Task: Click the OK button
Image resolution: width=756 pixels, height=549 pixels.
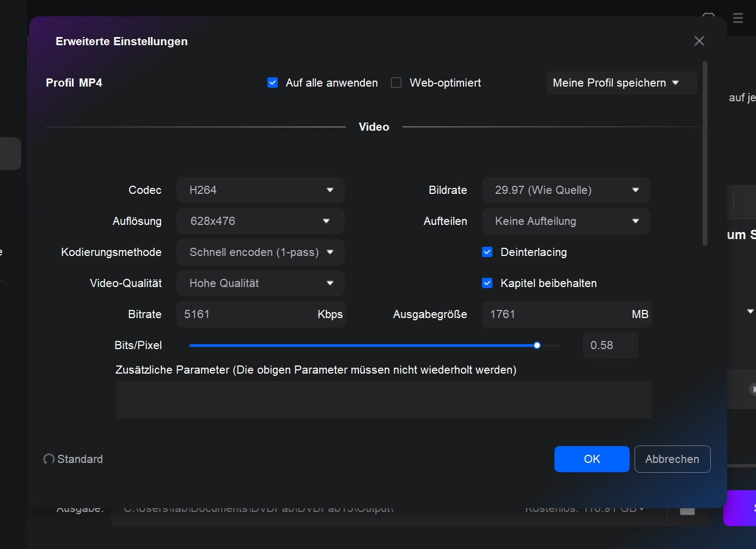Action: pos(592,459)
